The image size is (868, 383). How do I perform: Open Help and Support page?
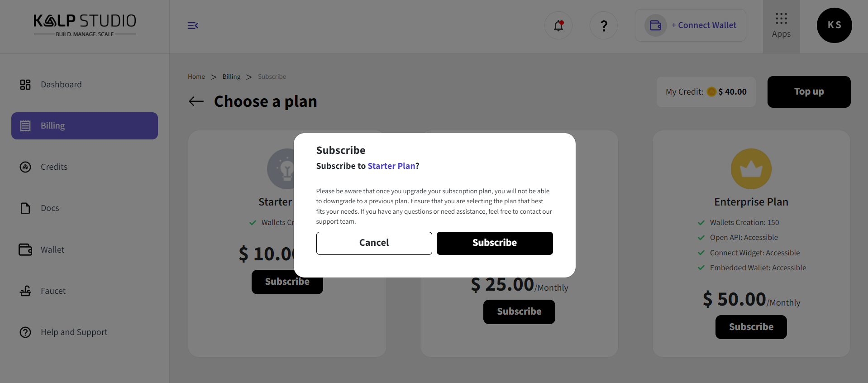(x=74, y=332)
